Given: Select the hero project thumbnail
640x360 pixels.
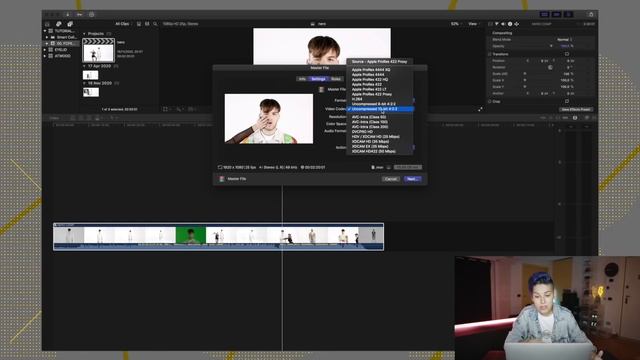Looking at the screenshot, I should coord(98,50).
